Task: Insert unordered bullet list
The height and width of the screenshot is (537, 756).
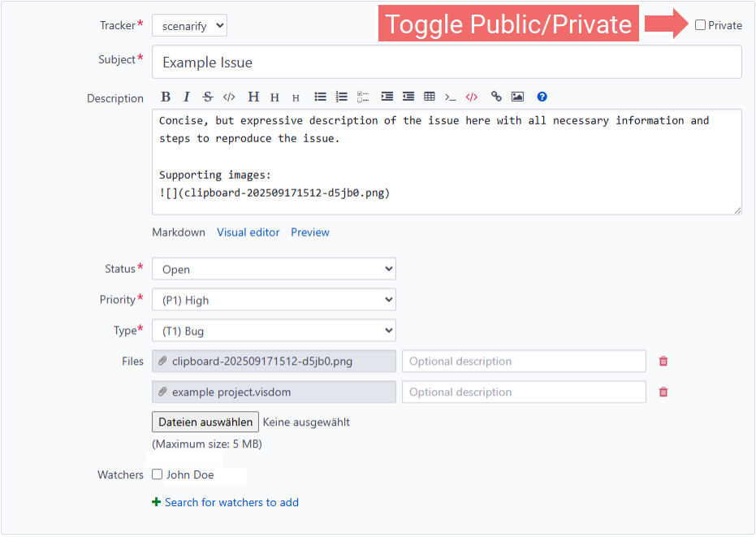Action: (320, 97)
